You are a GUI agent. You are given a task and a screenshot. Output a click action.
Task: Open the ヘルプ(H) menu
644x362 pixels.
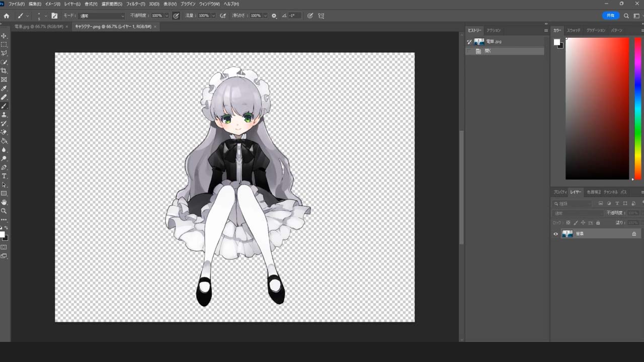coord(231,4)
